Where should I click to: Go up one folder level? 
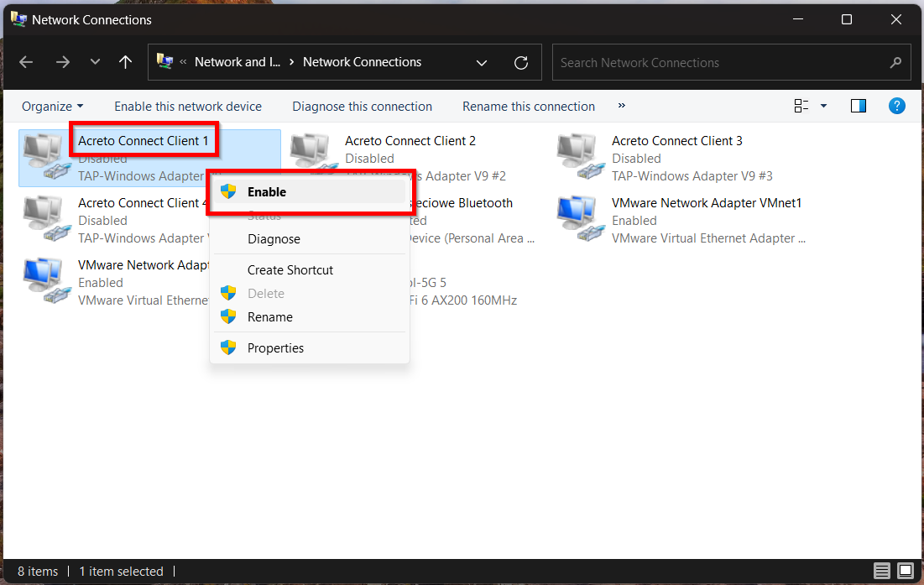[x=125, y=62]
